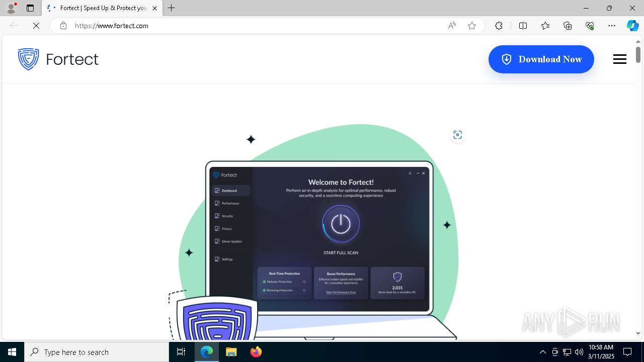Click the visual search icon on image
This screenshot has width=644, height=362.
[457, 135]
